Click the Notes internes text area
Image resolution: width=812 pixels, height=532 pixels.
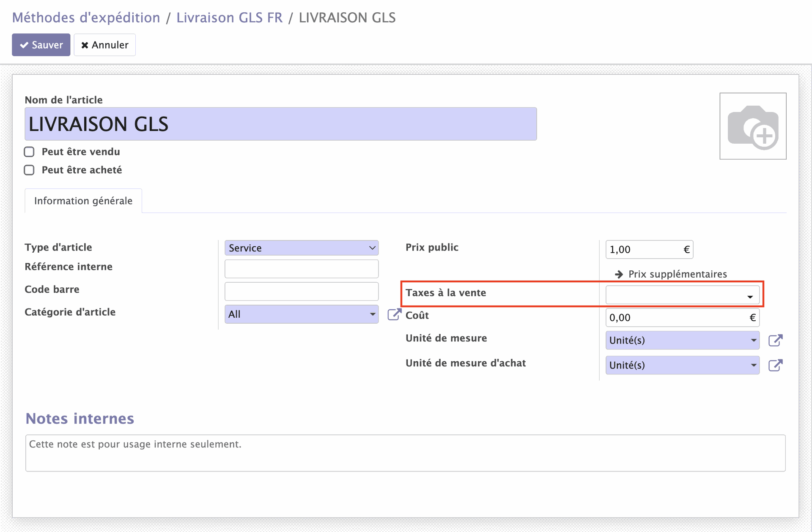pos(405,453)
